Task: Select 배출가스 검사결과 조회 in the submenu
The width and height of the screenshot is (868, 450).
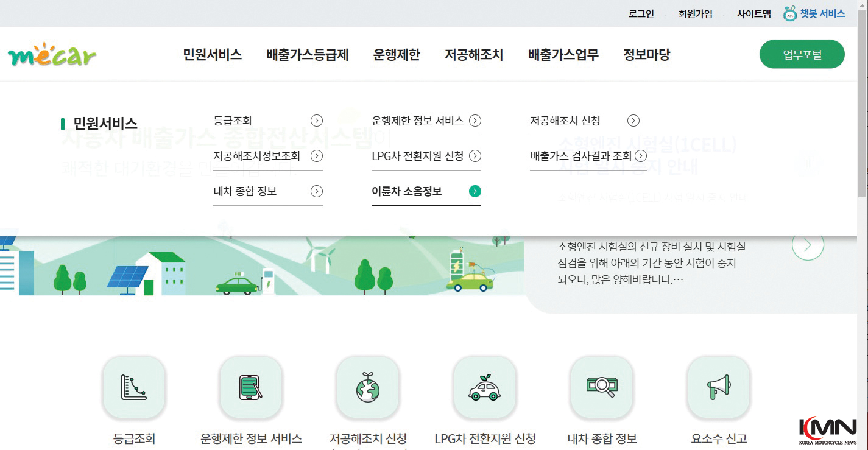Action: pyautogui.click(x=581, y=156)
